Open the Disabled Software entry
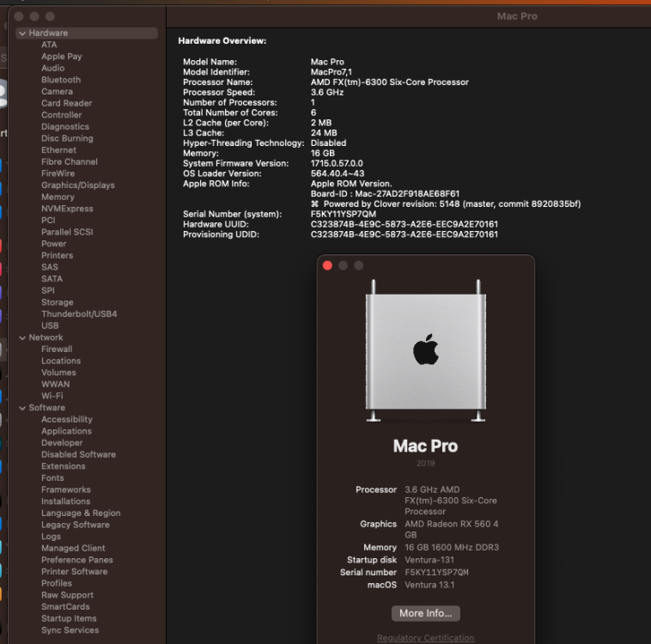 point(78,454)
